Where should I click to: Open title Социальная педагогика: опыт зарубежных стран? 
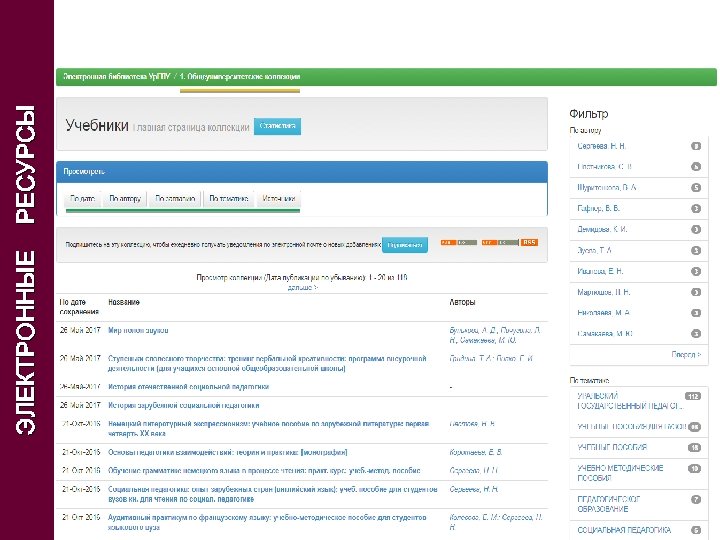(x=272, y=494)
